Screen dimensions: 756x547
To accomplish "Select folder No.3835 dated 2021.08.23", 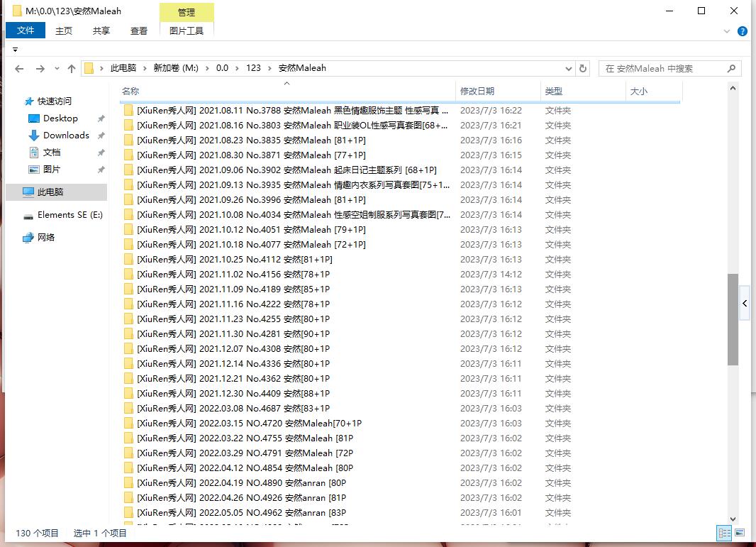I will pos(400,140).
